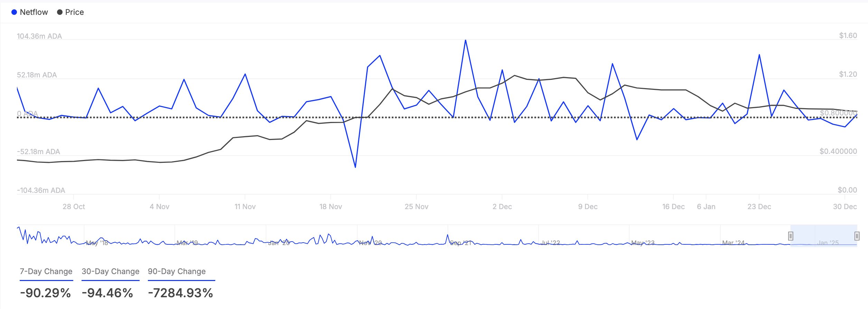Click the -90.29% change value
Screen dimensions: 868x309
click(x=46, y=293)
